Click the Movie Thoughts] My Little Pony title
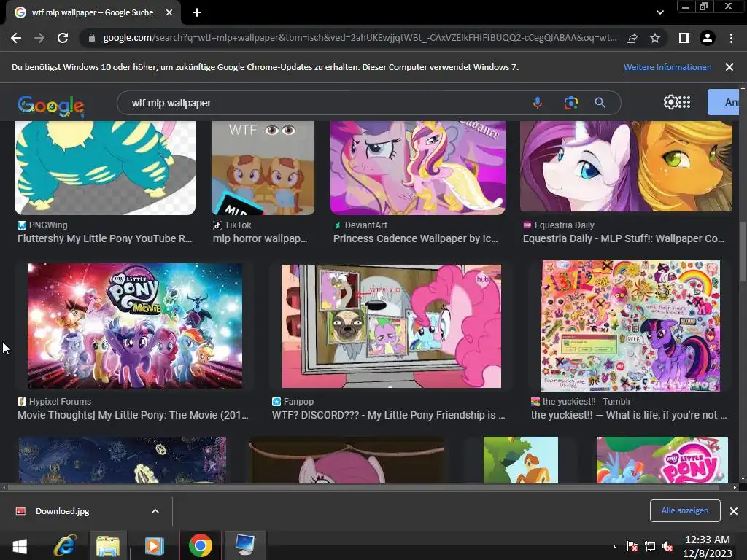Viewport: 747px width, 560px height. (x=133, y=415)
